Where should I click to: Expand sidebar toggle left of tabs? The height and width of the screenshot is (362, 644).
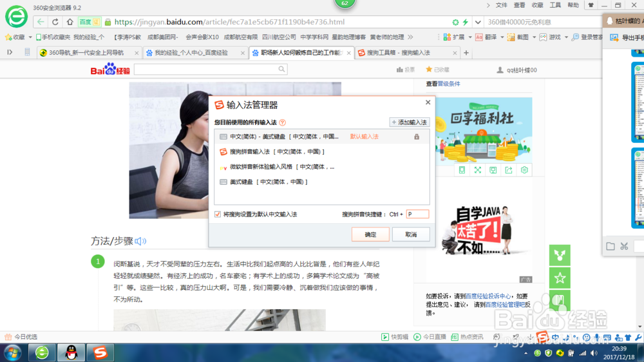coord(10,52)
